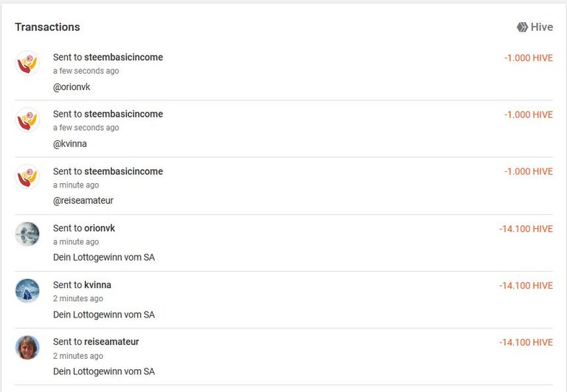
Task: Open the kvinna recipient link
Action: pos(97,285)
